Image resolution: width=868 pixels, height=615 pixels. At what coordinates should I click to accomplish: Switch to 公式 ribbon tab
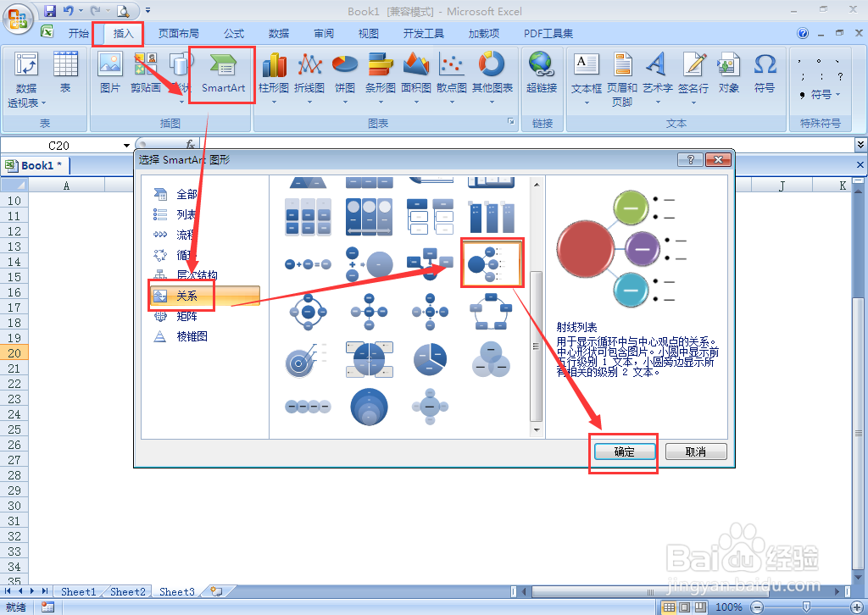pos(234,34)
